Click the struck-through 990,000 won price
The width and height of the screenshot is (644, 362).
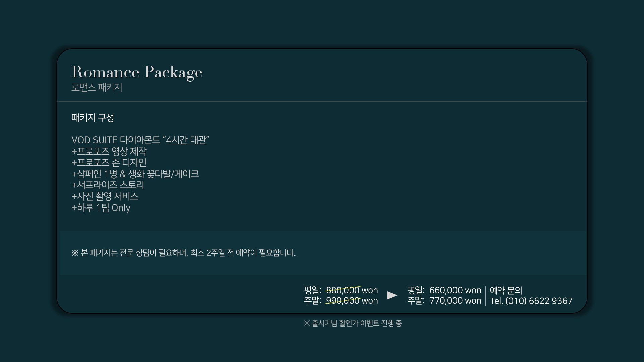352,301
